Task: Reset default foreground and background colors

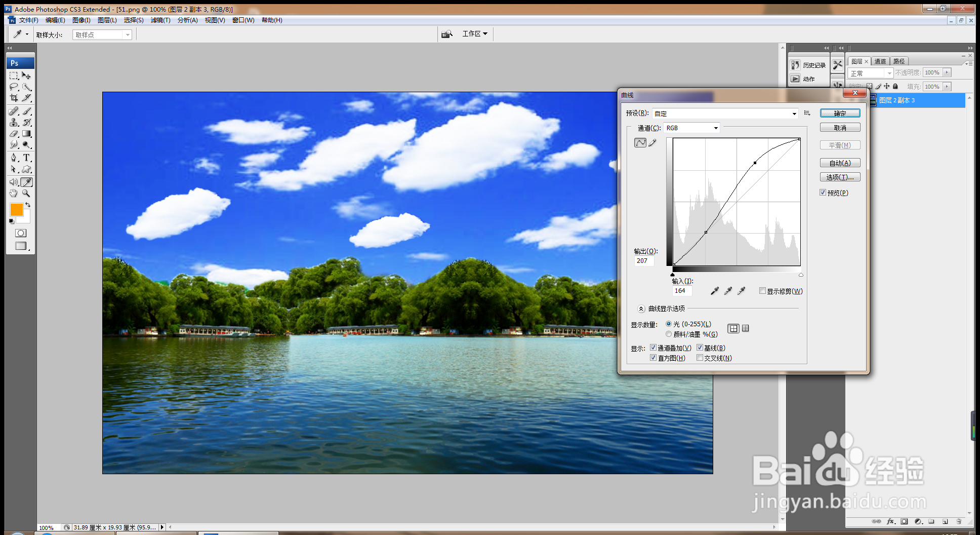Action: (x=12, y=221)
